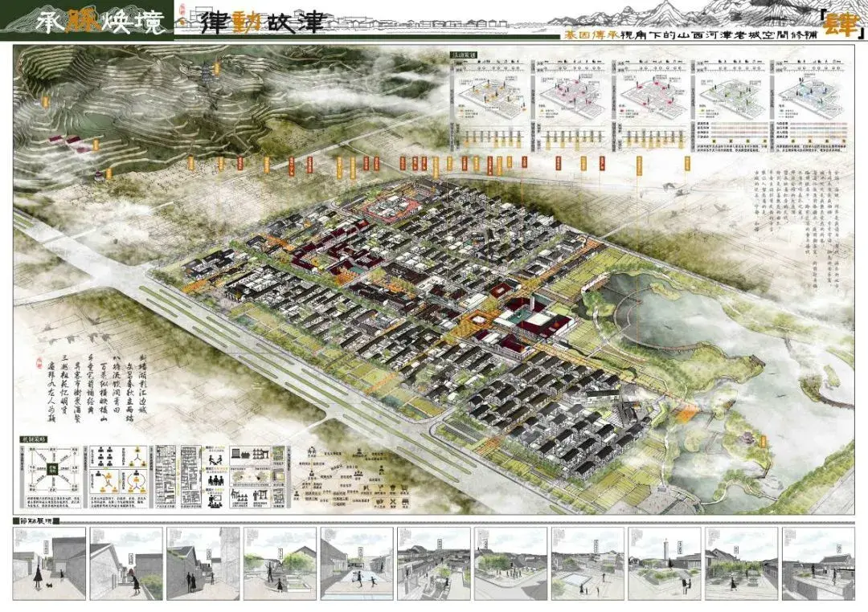Open thumbnail showing tall slender tower
The width and height of the screenshot is (868, 612).
pos(665,563)
